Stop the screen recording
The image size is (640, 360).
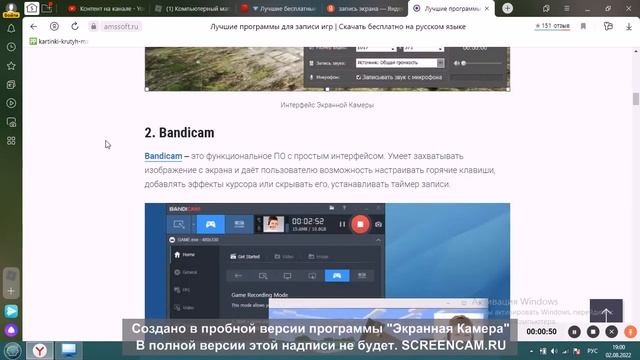click(593, 332)
